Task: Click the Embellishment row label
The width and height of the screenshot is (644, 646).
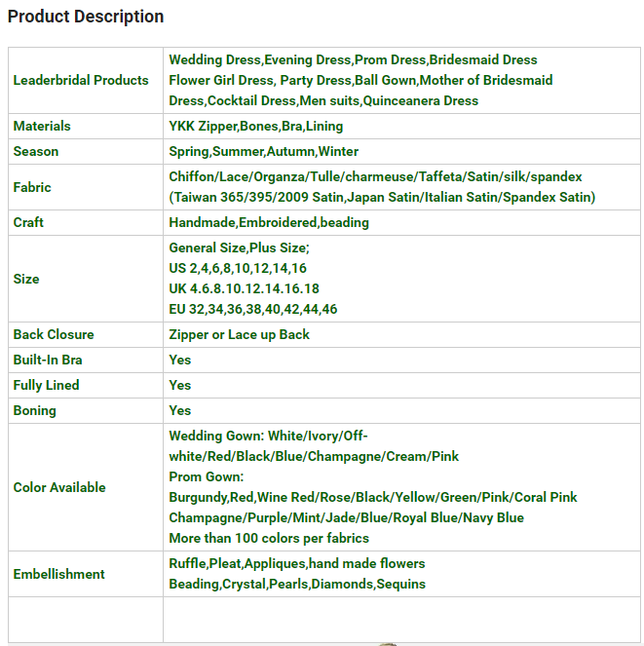Action: coord(58,574)
